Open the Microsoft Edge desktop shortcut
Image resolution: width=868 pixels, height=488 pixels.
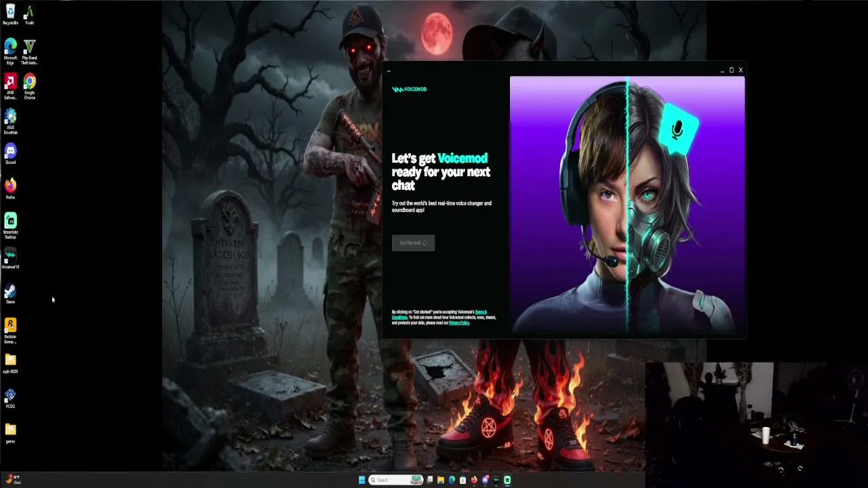(10, 52)
